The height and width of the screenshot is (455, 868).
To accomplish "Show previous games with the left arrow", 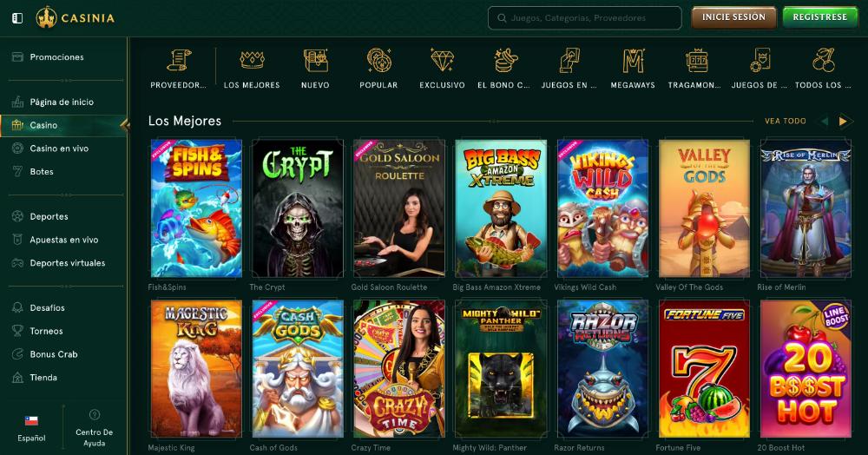I will pyautogui.click(x=825, y=122).
